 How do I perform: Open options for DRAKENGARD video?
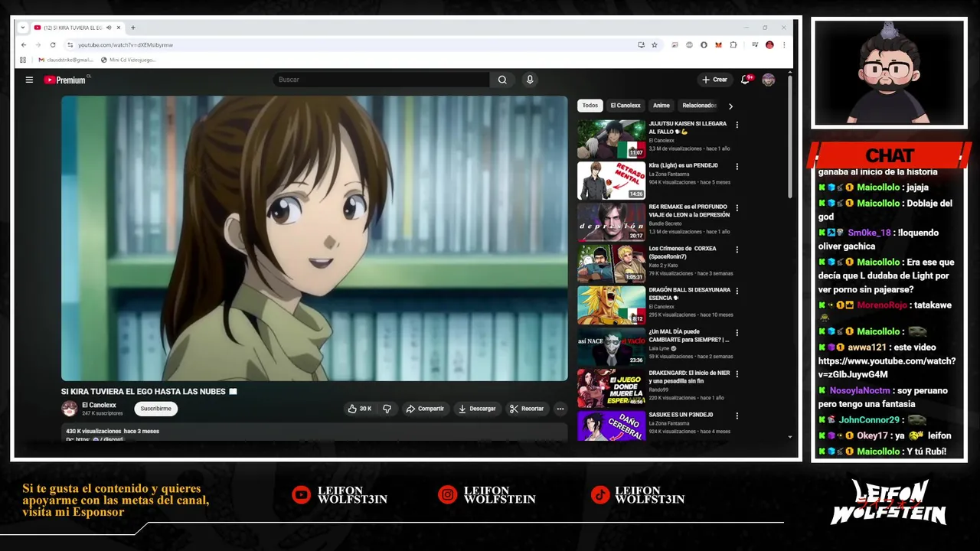point(737,374)
